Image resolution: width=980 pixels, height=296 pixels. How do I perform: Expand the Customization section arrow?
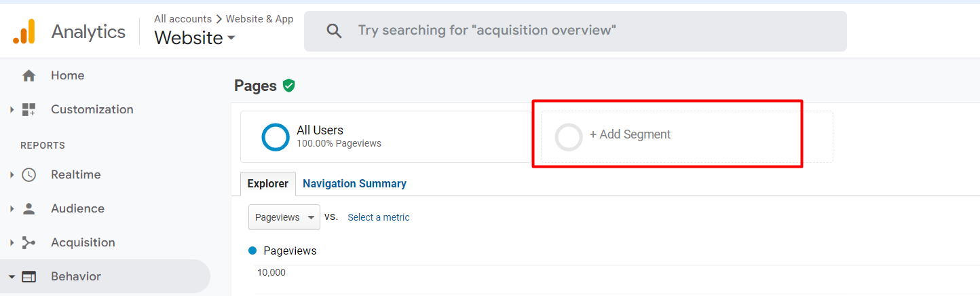(12, 109)
